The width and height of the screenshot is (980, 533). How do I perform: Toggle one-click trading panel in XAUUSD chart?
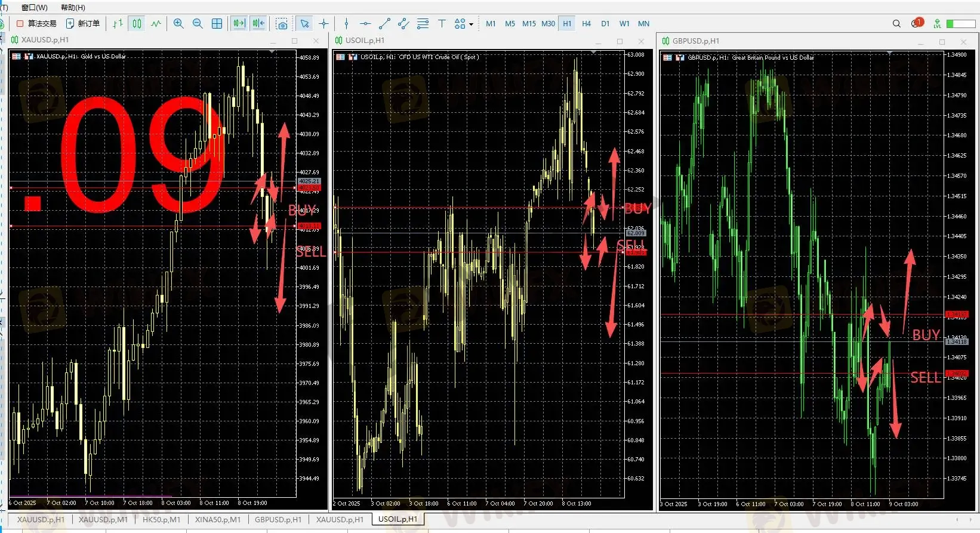[x=17, y=57]
